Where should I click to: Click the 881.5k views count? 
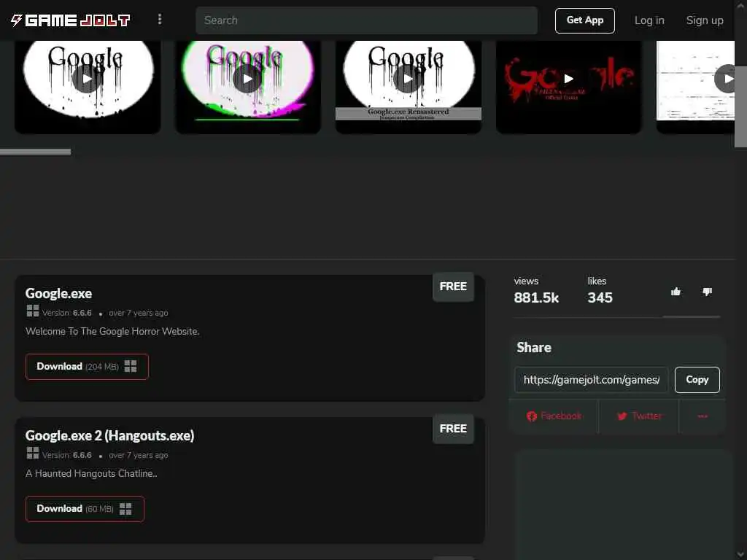point(536,297)
